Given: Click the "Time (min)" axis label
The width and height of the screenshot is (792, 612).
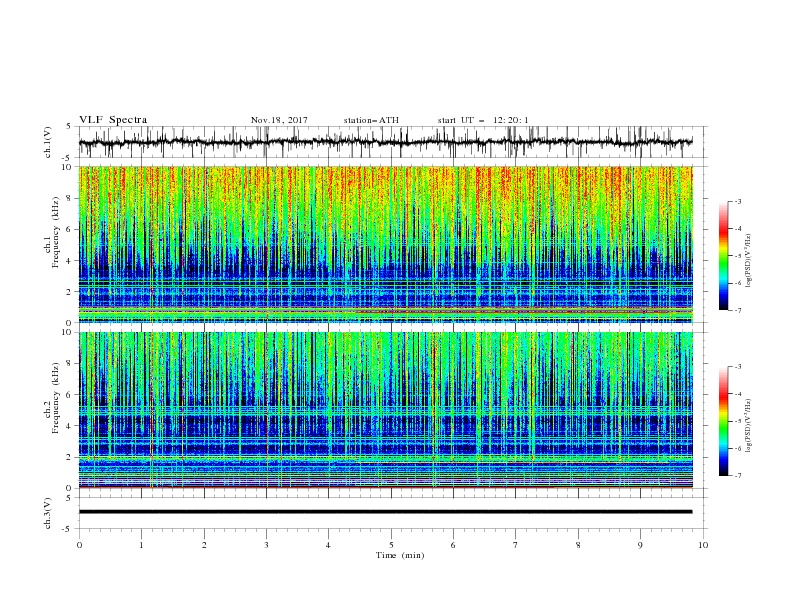Looking at the screenshot, I should click(x=400, y=555).
